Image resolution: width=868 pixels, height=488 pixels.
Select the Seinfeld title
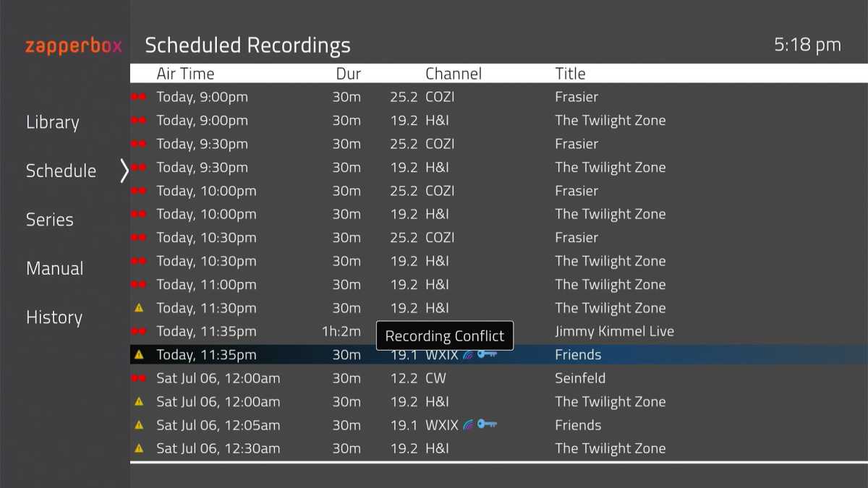580,378
